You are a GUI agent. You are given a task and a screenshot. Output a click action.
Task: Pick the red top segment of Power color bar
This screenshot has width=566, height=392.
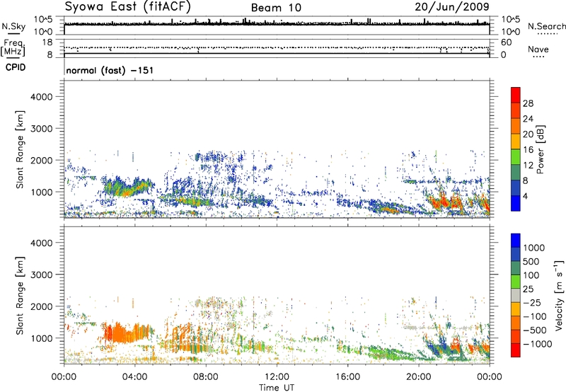tap(516, 95)
